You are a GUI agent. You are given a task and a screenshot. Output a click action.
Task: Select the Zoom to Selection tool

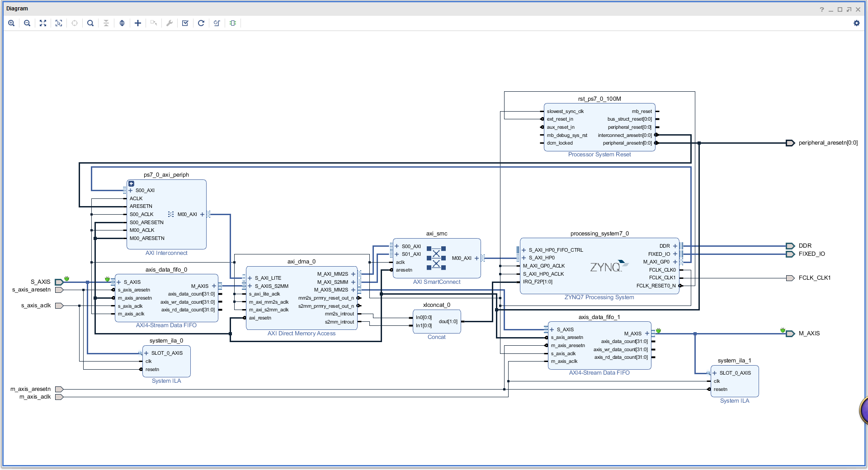[x=59, y=23]
